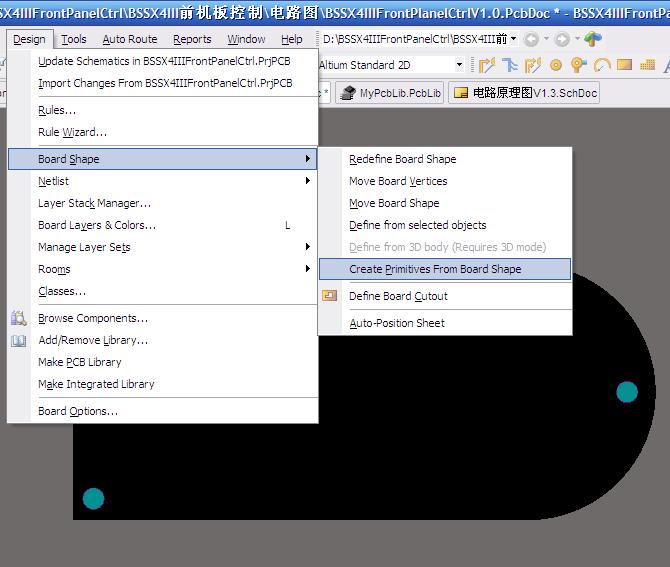Click the Add/Remove Library book icon
The width and height of the screenshot is (670, 567).
coord(18,341)
